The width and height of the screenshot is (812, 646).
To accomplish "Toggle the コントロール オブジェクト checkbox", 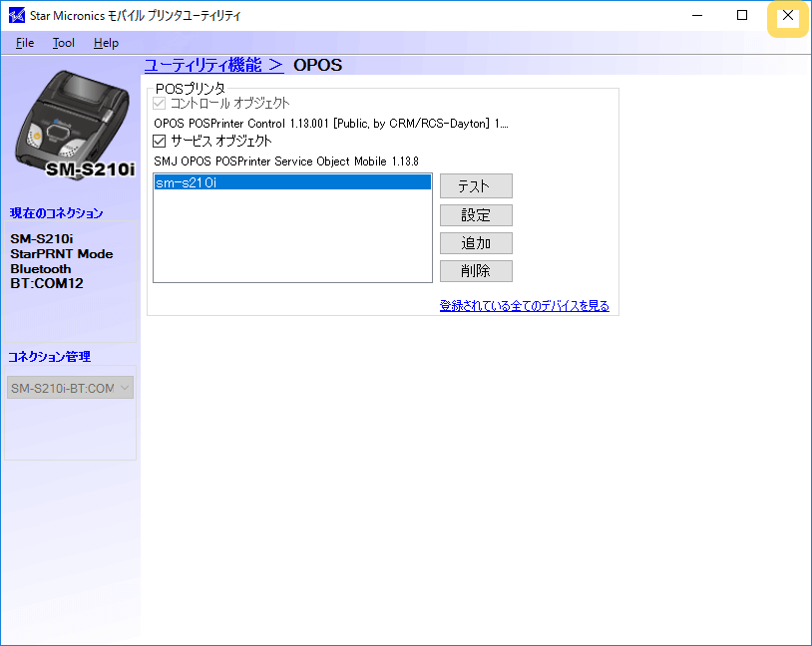I will pos(160,104).
